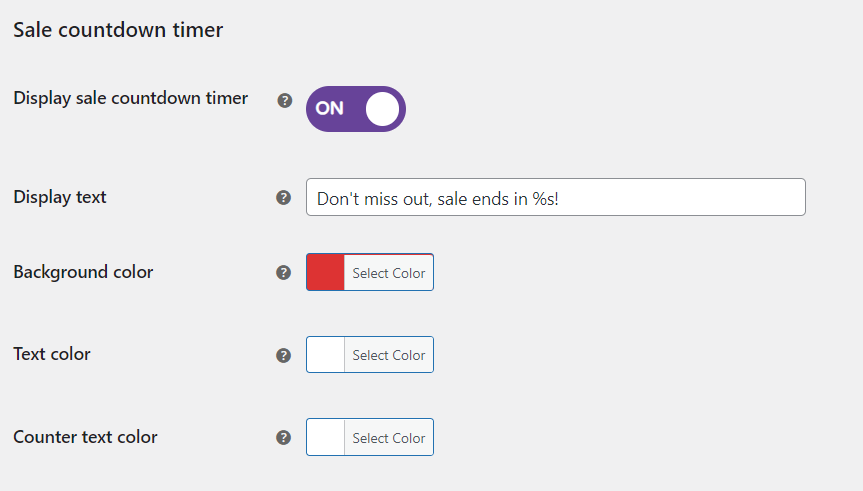Click the "Text color" label
This screenshot has width=863, height=491.
pos(52,354)
